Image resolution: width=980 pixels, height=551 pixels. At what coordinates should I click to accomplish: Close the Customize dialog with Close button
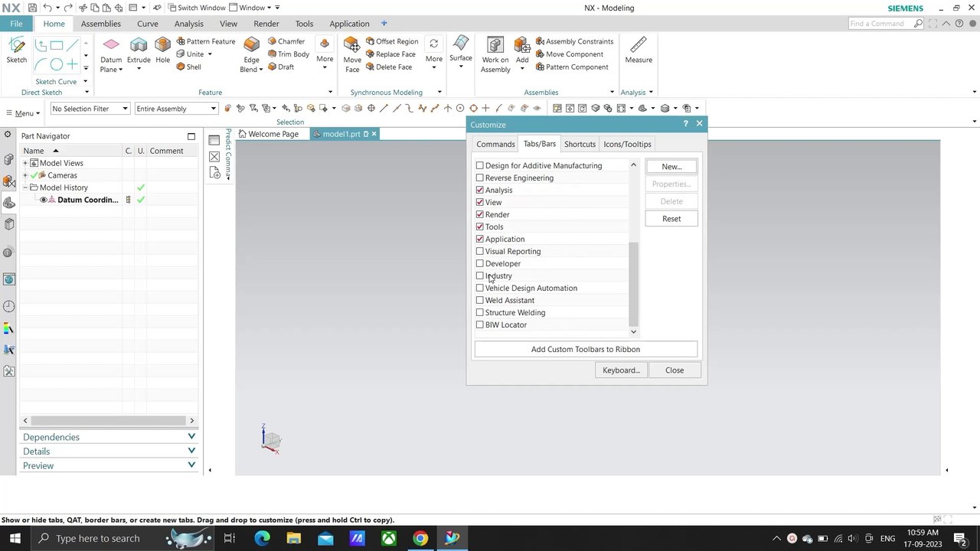[x=675, y=370]
